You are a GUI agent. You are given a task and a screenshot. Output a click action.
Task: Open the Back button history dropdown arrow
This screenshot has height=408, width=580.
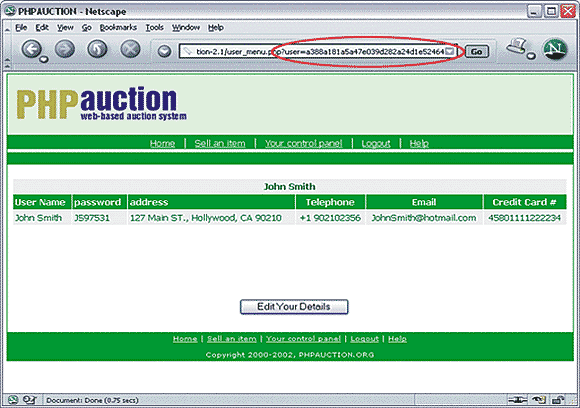44,58
